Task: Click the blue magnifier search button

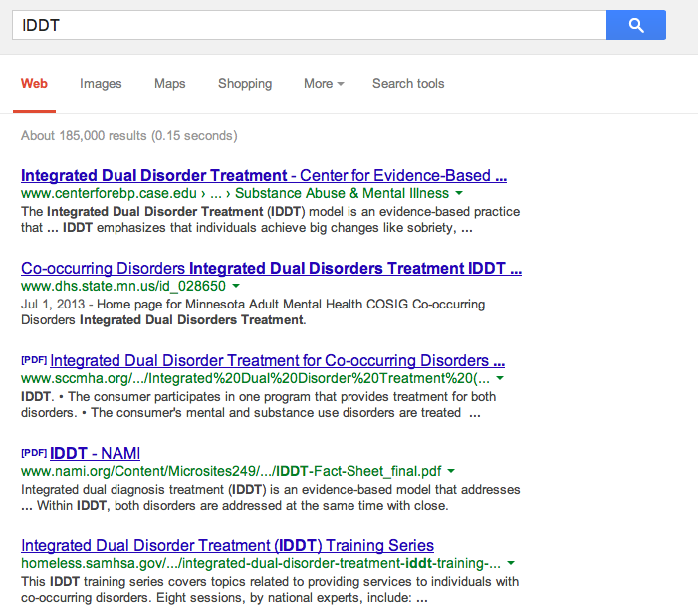Action: [x=635, y=25]
